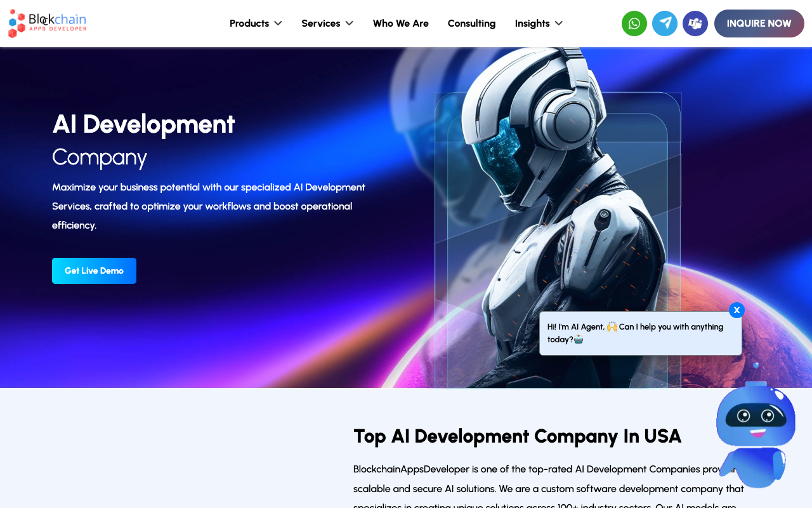812x508 pixels.
Task: Expand the Insights menu chevron
Action: (x=558, y=23)
